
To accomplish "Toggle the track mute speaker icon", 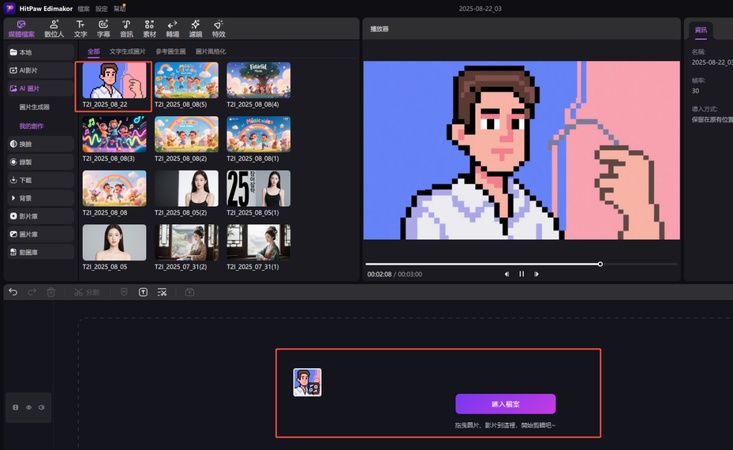I will [42, 407].
